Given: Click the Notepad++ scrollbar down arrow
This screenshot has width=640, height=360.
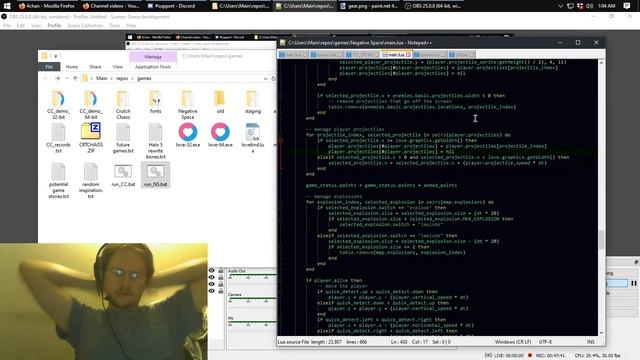Looking at the screenshot, I should pos(601,333).
